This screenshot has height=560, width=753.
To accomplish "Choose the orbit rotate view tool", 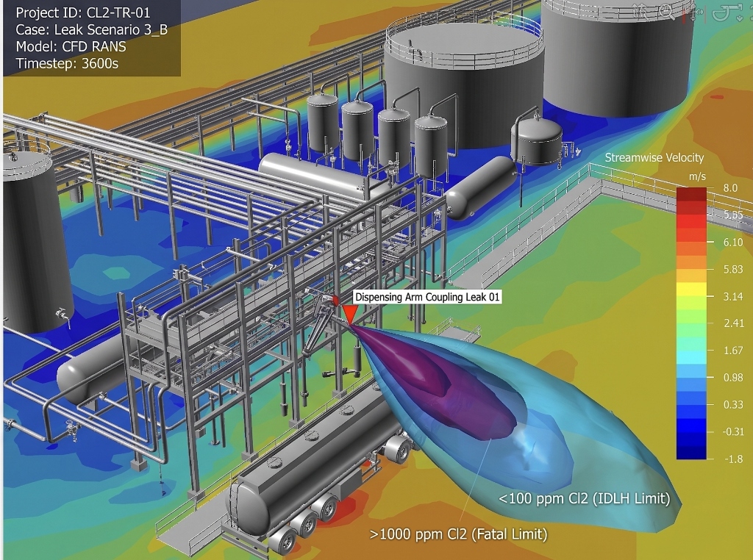I will pyautogui.click(x=727, y=12).
